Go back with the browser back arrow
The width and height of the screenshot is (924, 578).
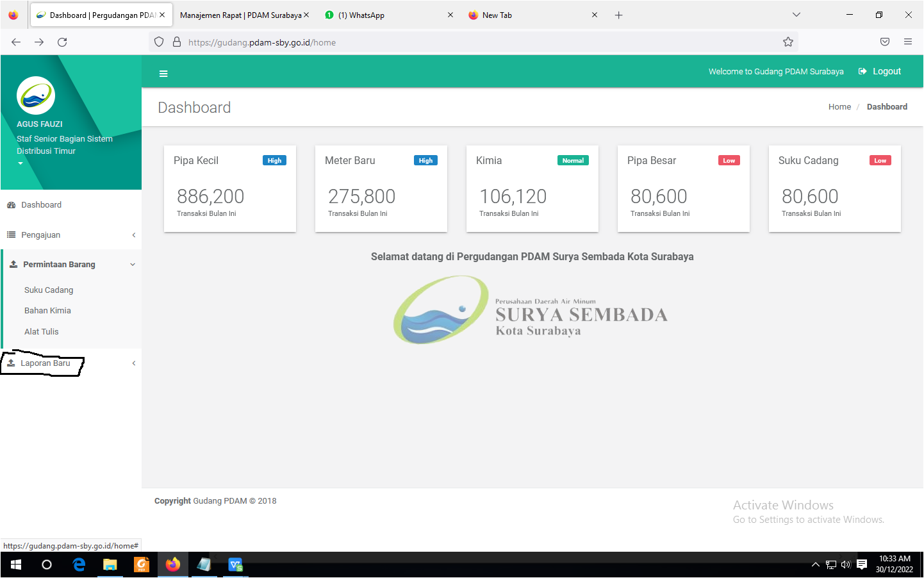point(16,42)
